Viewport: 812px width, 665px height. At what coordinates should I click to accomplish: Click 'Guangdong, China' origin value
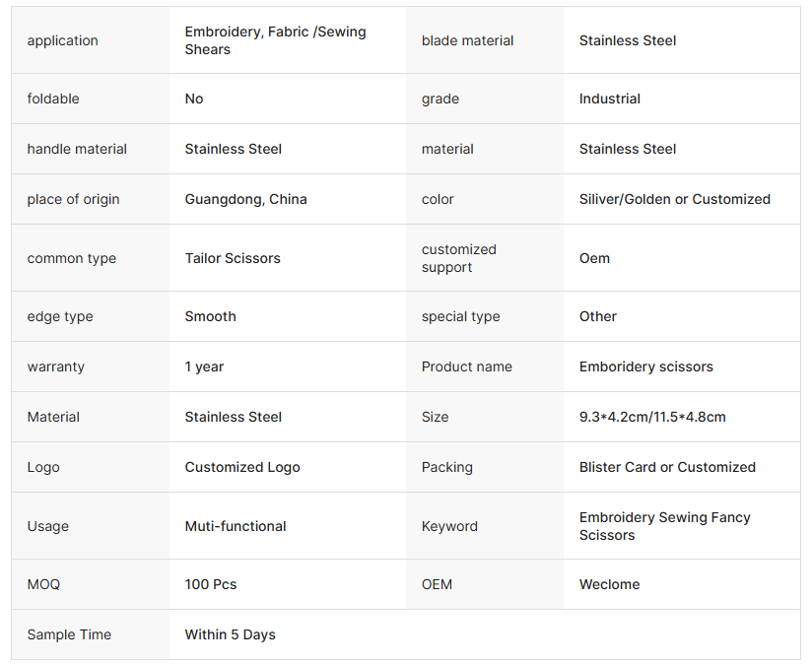tap(246, 199)
